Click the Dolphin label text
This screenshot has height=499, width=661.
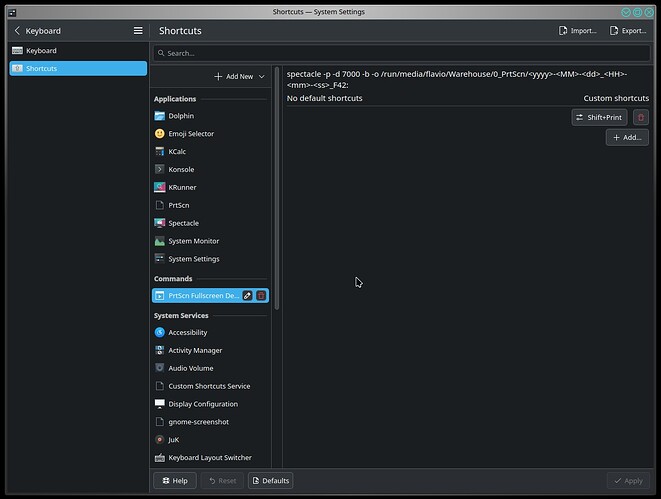(x=181, y=116)
